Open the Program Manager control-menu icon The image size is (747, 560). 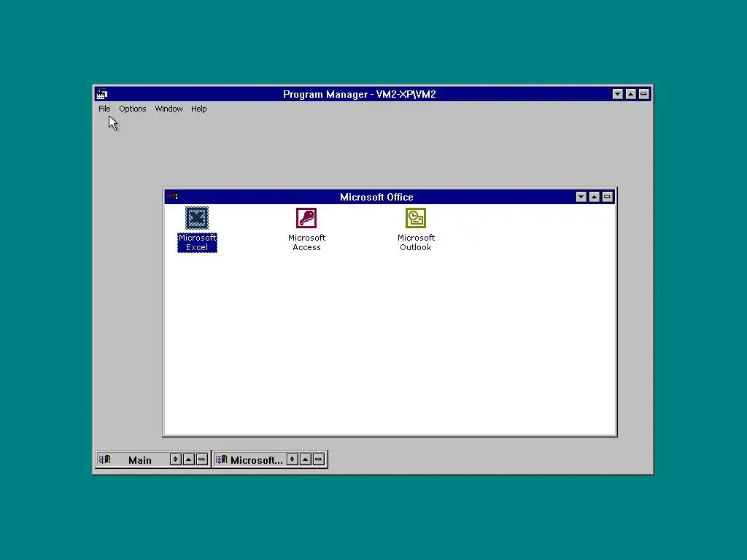102,94
